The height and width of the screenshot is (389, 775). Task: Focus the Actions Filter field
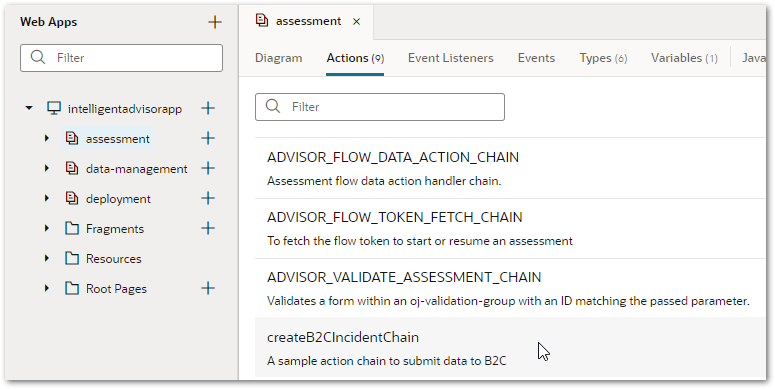[380, 107]
